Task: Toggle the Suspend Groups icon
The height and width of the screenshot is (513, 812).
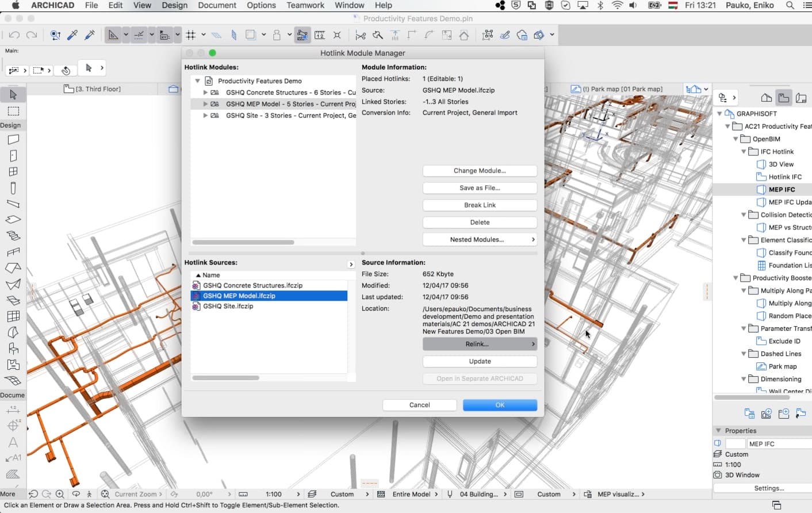Action: tap(488, 35)
